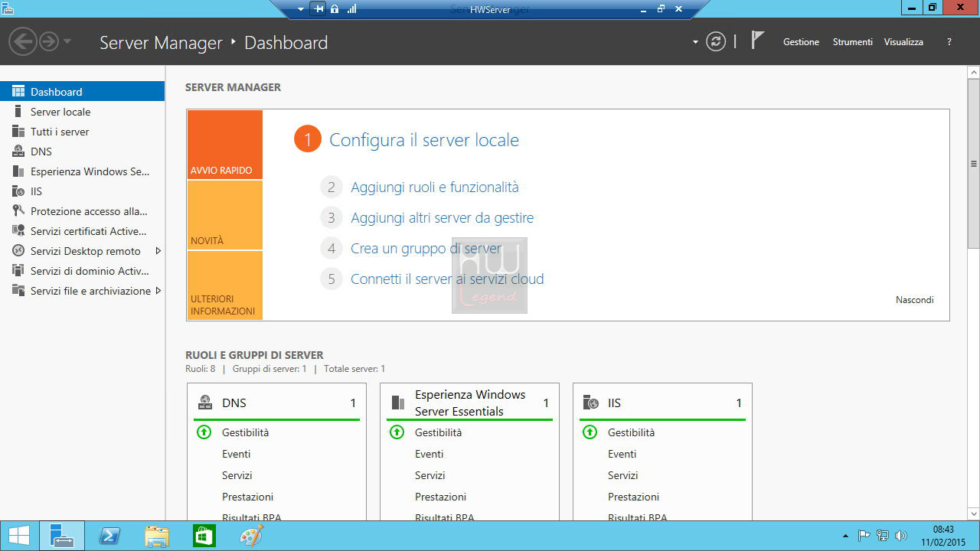Show hidden system tray icons
980x551 pixels.
845,536
